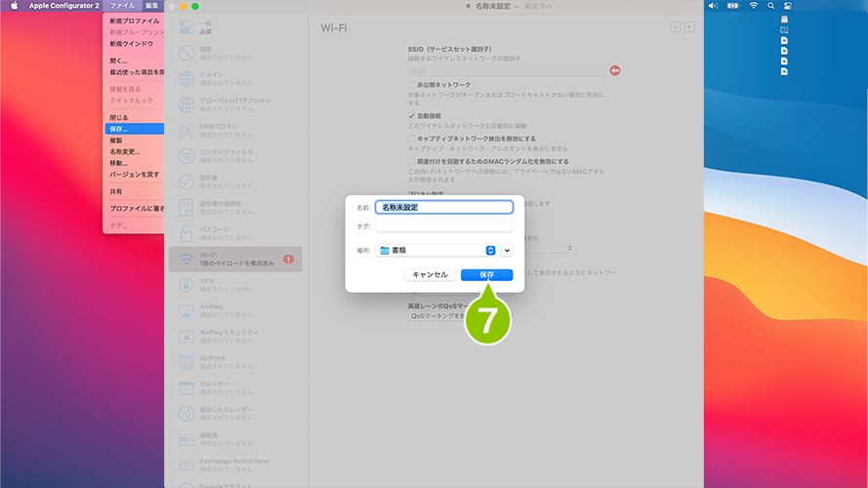Open Control Center in menu bar
Viewport: 868px width, 488px height.
788,6
